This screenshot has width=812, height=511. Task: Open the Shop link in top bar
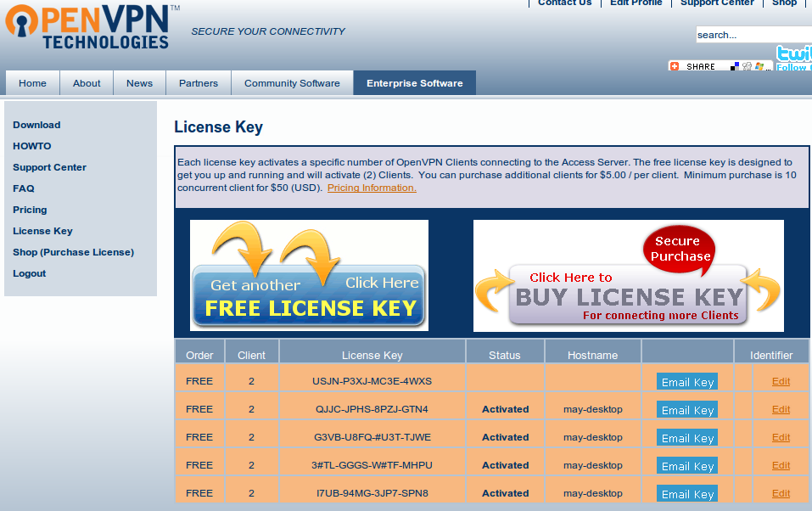coord(785,3)
